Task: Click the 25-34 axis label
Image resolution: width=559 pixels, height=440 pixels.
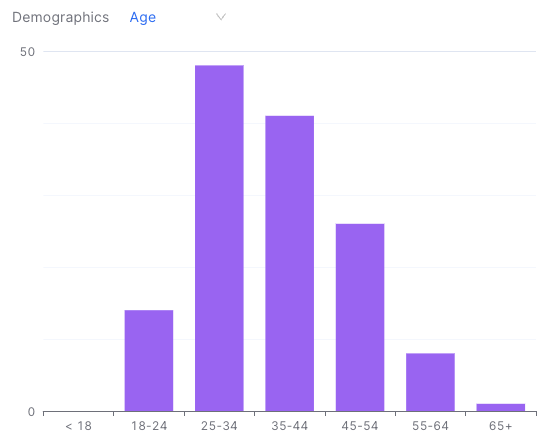Action: (x=219, y=426)
